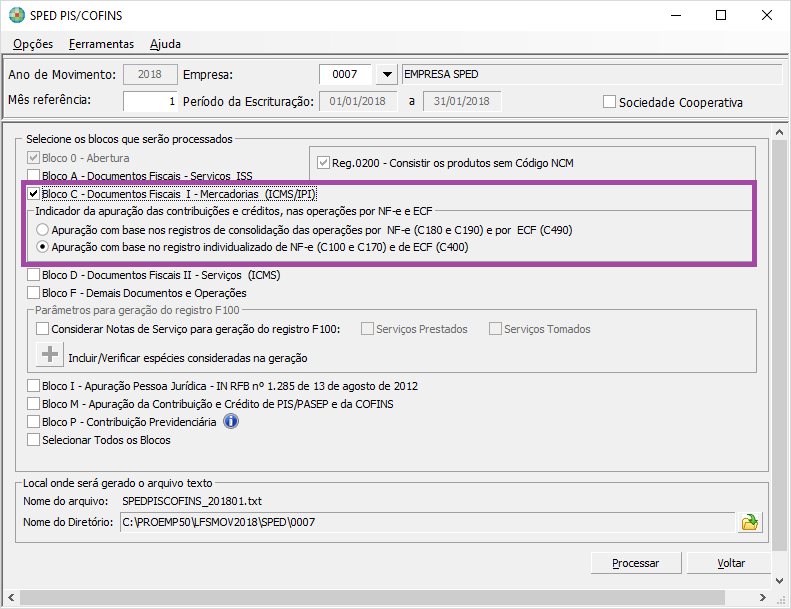Open the Ajuda menu

(165, 44)
